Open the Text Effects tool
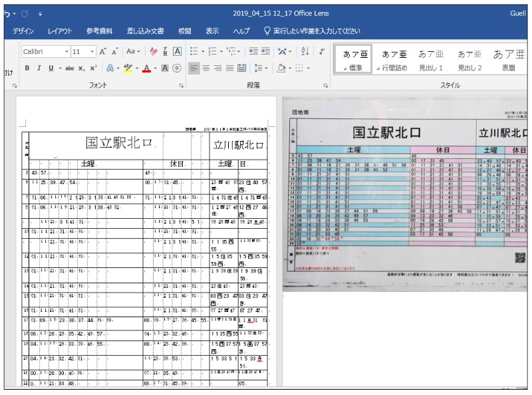 (x=110, y=68)
